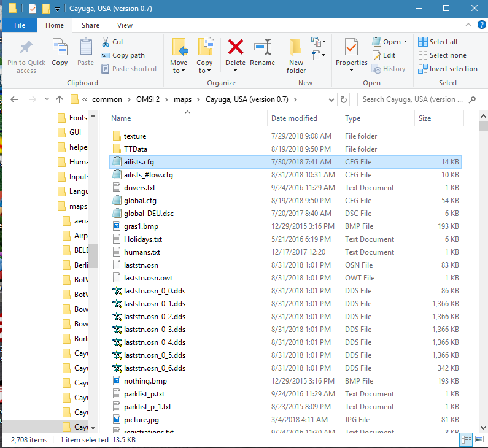Open the Copy to dropdown arrow

coord(204,71)
